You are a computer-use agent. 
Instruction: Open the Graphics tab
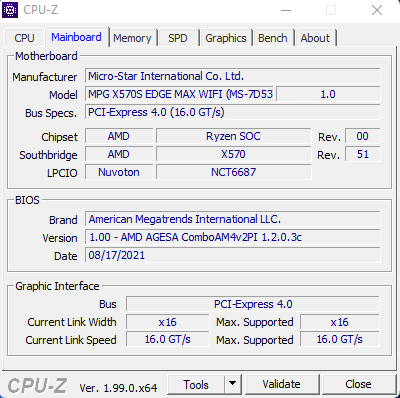click(x=226, y=38)
